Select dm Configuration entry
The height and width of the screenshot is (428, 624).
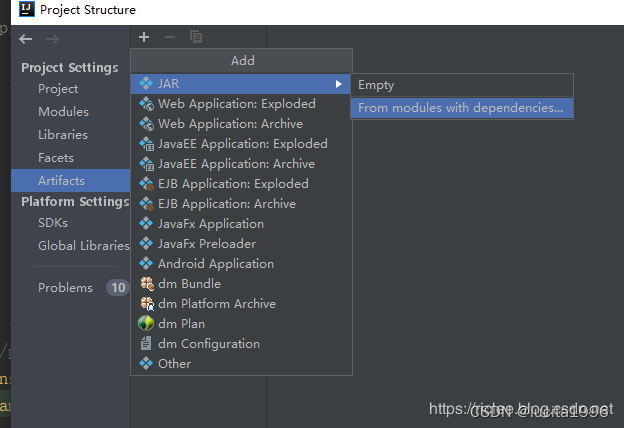coord(241,343)
